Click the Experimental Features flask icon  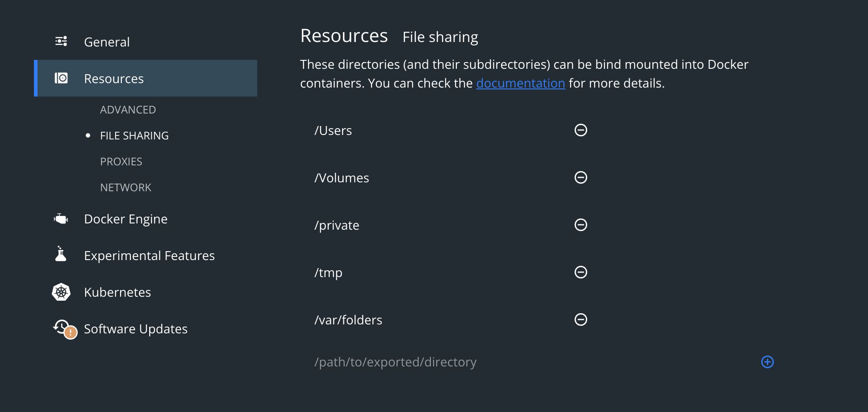pyautogui.click(x=61, y=253)
